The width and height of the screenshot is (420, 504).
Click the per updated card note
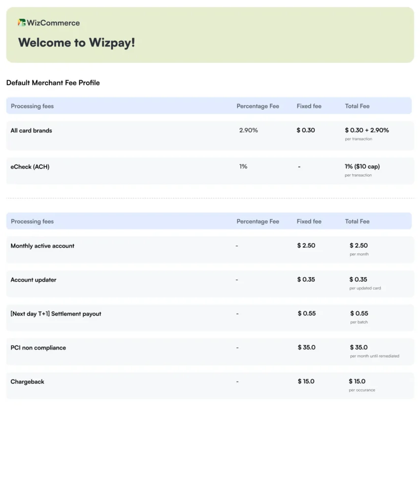(x=365, y=288)
